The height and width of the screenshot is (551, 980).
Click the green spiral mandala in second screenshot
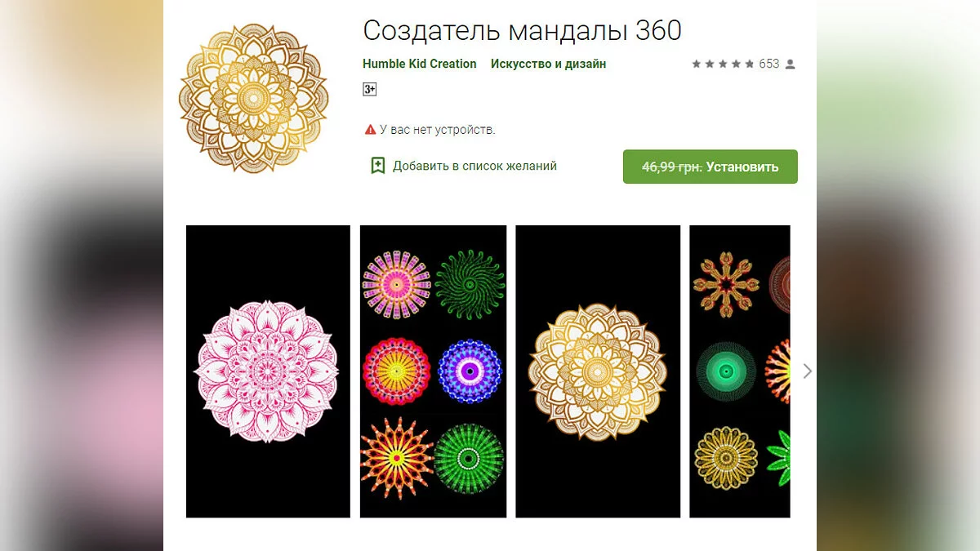click(x=470, y=284)
